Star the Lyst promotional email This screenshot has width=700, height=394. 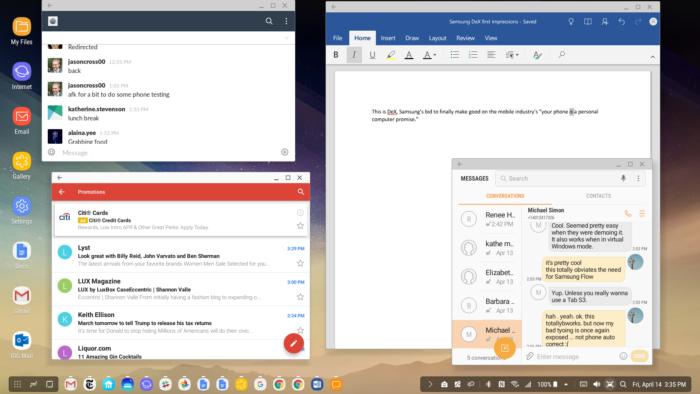click(x=300, y=263)
